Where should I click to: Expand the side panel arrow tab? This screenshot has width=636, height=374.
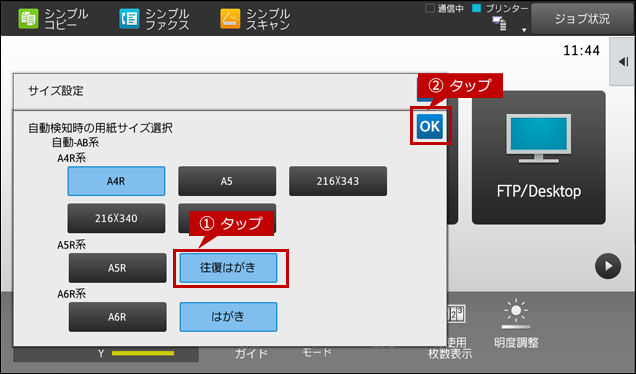coord(623,62)
